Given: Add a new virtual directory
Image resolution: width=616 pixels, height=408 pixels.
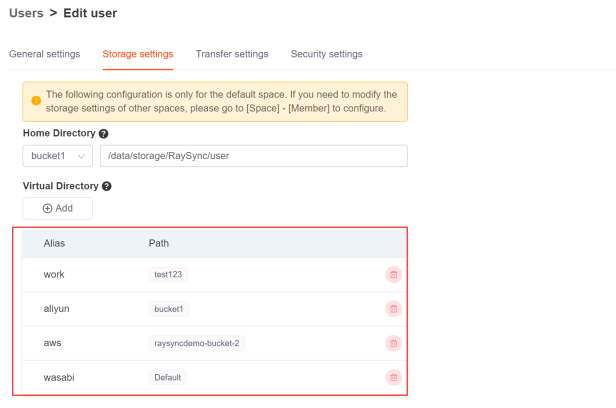Looking at the screenshot, I should (58, 208).
